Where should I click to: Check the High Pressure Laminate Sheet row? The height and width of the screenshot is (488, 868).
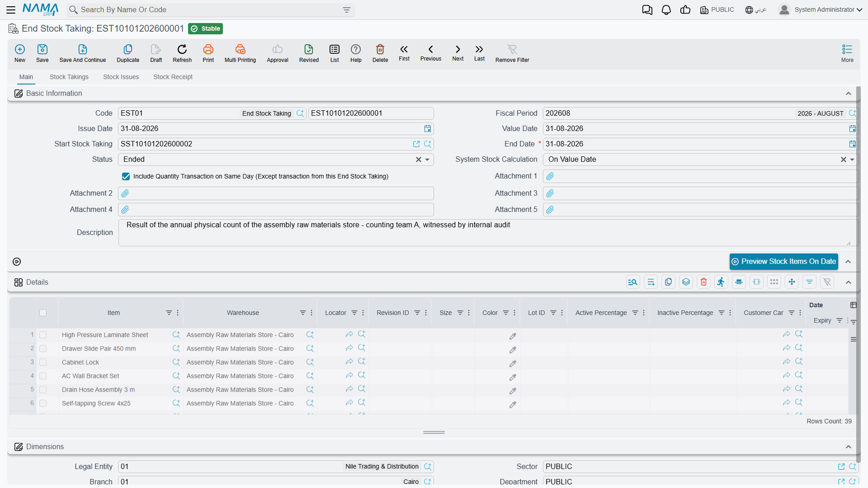coord(43,335)
